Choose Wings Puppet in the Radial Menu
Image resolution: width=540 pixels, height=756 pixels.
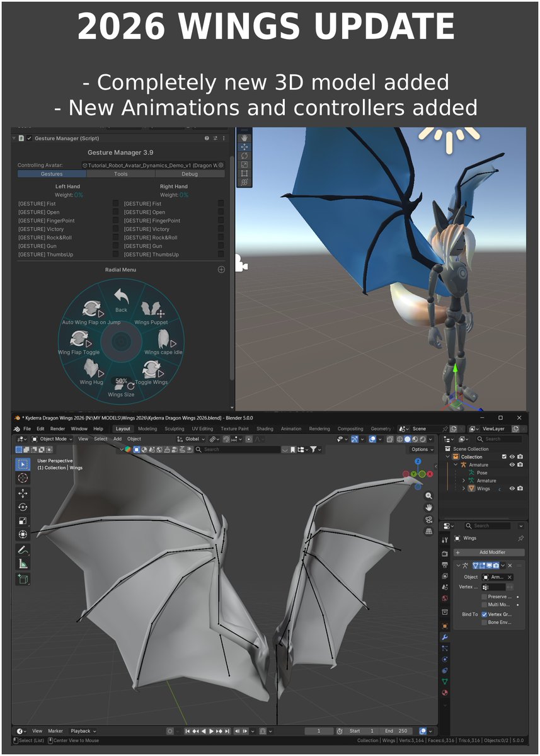coord(151,312)
